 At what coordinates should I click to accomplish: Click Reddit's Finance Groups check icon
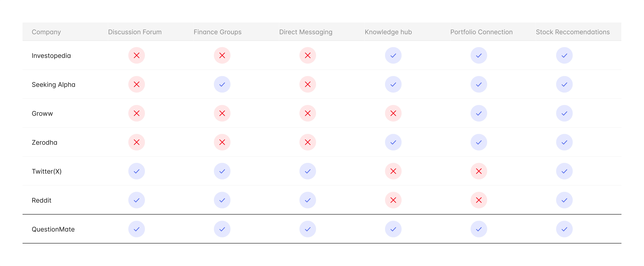tap(222, 200)
